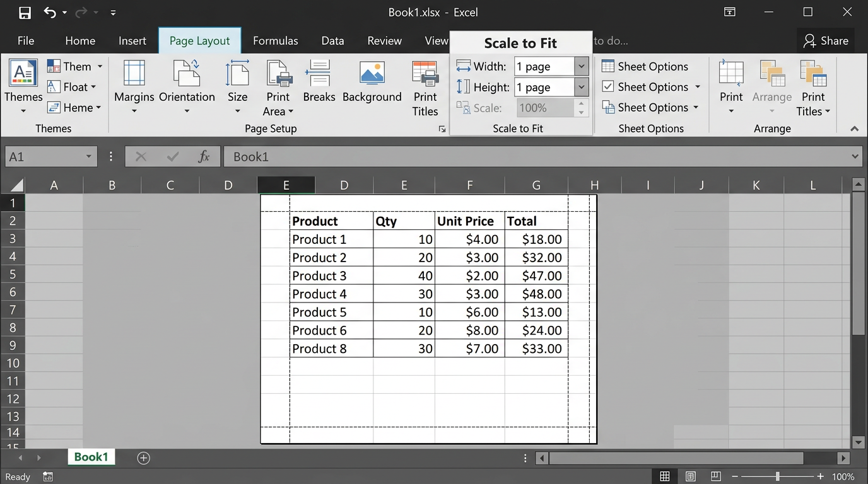868x484 pixels.
Task: Click the zoom slider handle
Action: click(777, 476)
